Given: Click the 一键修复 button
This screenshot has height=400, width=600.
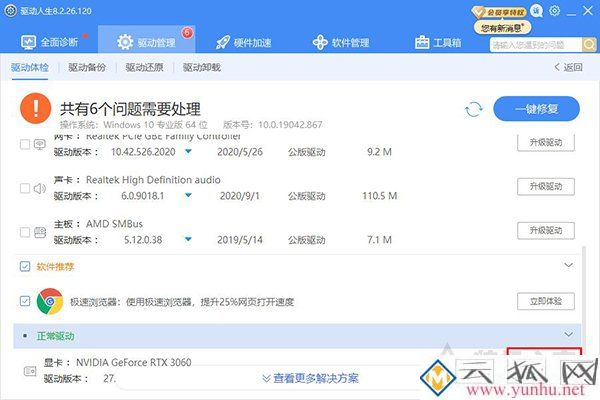Looking at the screenshot, I should pyautogui.click(x=536, y=109).
